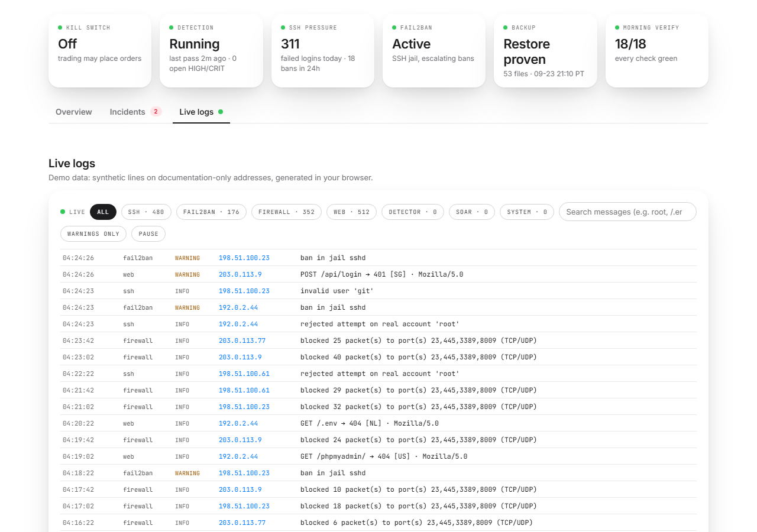Viewport: 757px width, 532px height.
Task: Select the Live logs tab
Action: (201, 112)
